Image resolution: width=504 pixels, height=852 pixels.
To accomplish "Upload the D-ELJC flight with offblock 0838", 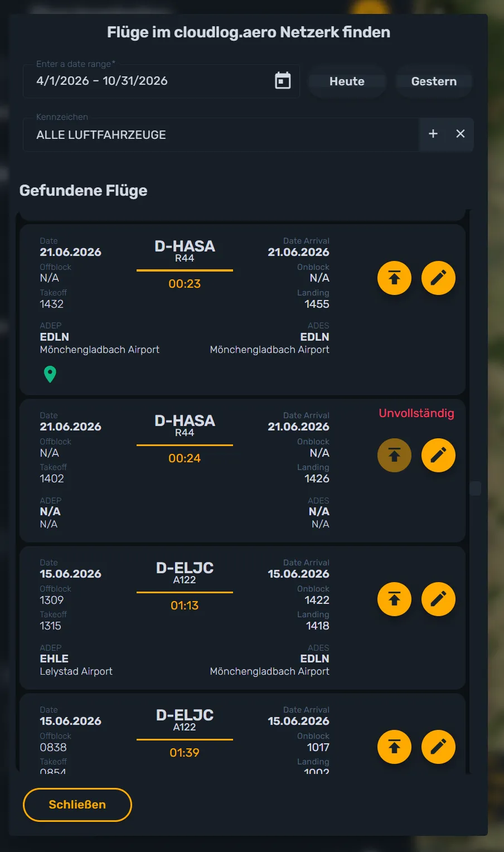I will click(394, 747).
